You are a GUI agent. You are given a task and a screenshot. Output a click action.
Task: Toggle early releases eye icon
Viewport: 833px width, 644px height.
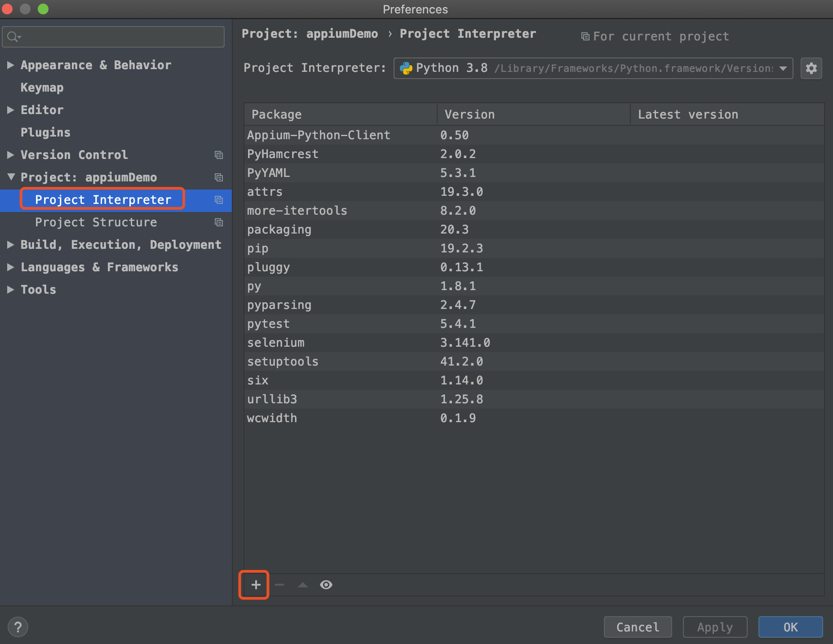point(326,585)
